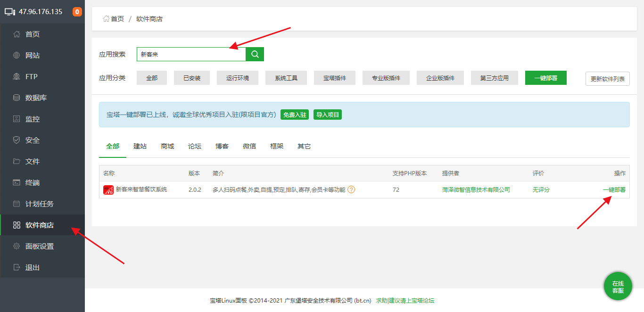The width and height of the screenshot is (644, 312).
Task: Open the 求助 footer link
Action: [381, 301]
